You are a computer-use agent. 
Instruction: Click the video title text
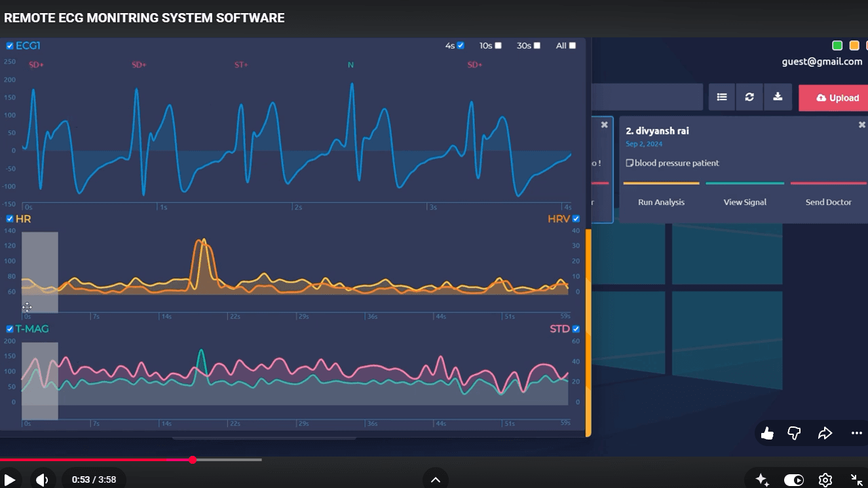tap(144, 18)
